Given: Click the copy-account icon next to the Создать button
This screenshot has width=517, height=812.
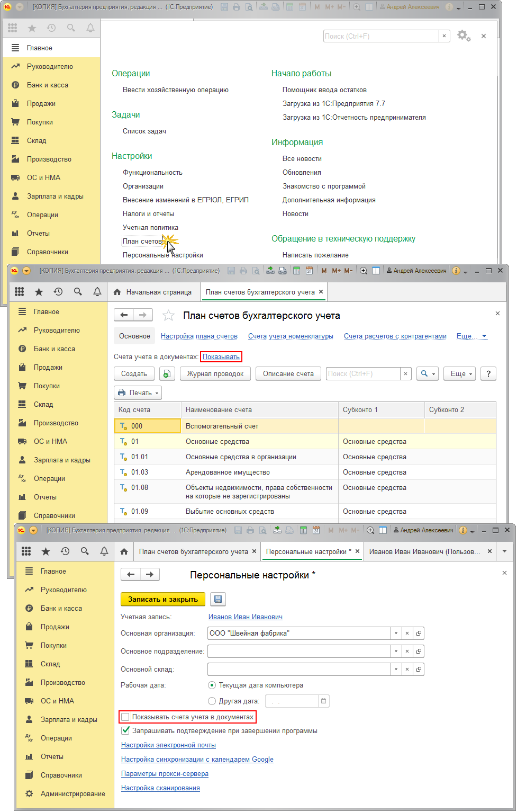Looking at the screenshot, I should click(x=167, y=374).
